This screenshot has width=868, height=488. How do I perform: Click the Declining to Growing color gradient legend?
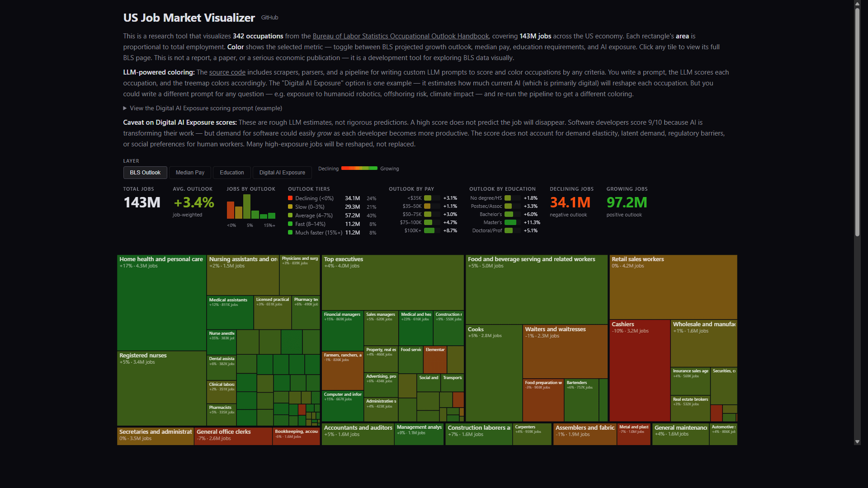coord(359,169)
